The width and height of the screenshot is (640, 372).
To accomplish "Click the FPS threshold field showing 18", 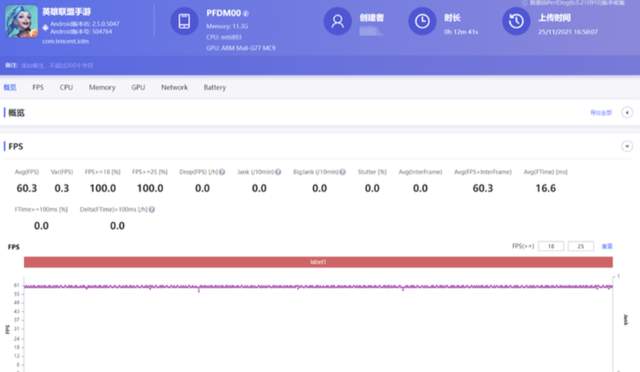I will (x=551, y=246).
